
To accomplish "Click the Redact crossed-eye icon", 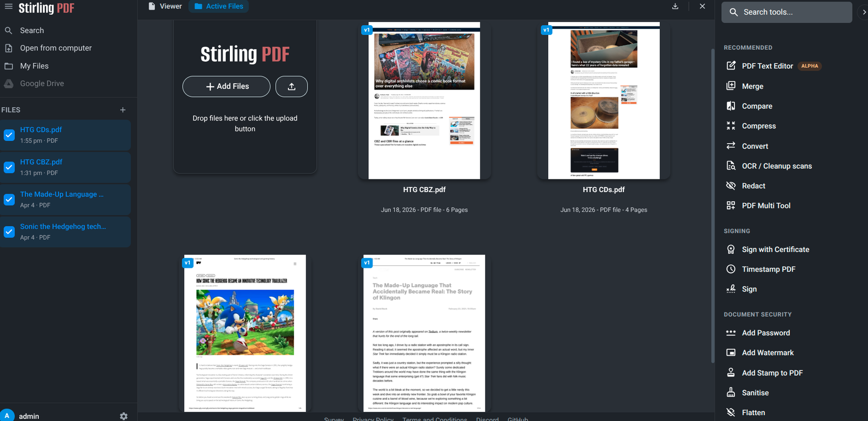I will pyautogui.click(x=731, y=186).
